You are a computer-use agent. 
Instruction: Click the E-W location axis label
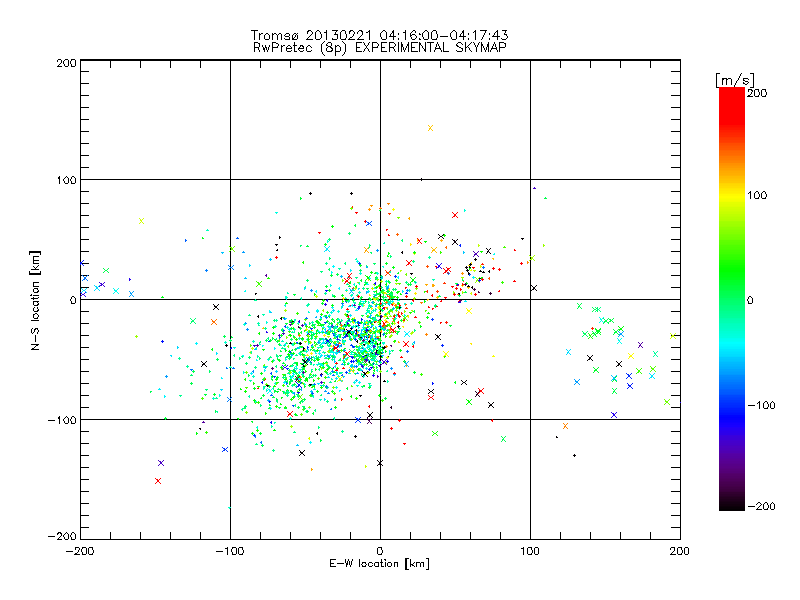tap(380, 564)
